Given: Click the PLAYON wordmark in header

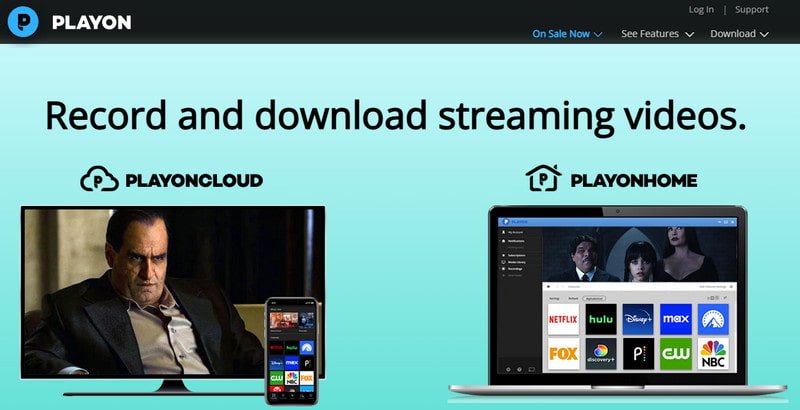Looking at the screenshot, I should [x=91, y=22].
